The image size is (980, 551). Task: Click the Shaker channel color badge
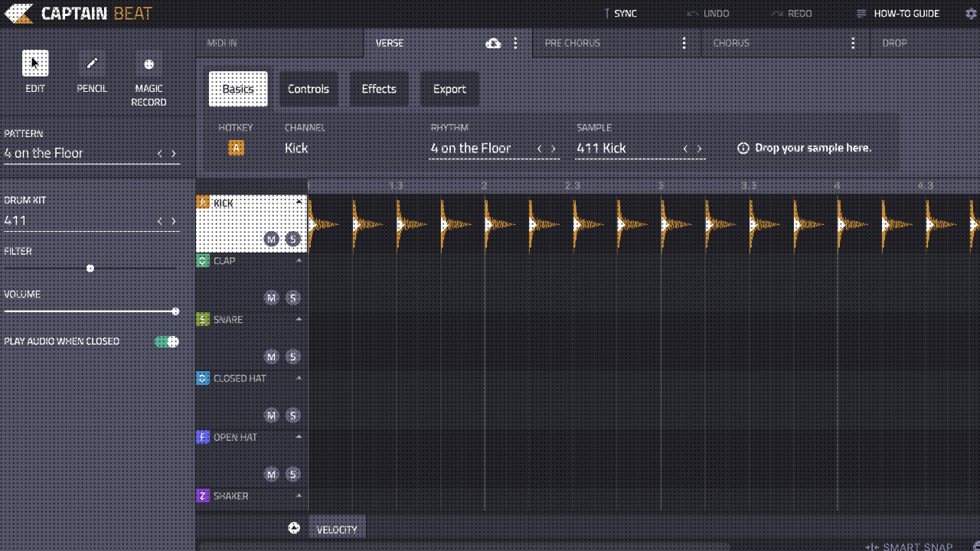point(203,496)
